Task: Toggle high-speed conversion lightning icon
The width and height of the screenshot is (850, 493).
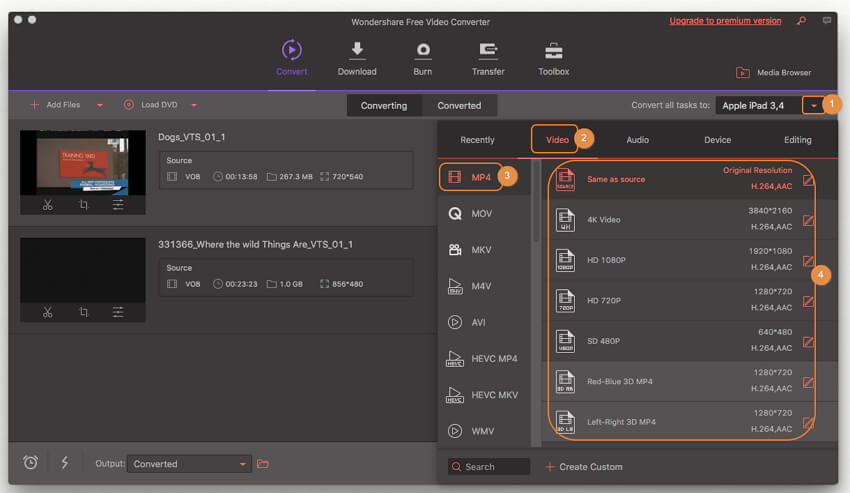Action: 65,463
